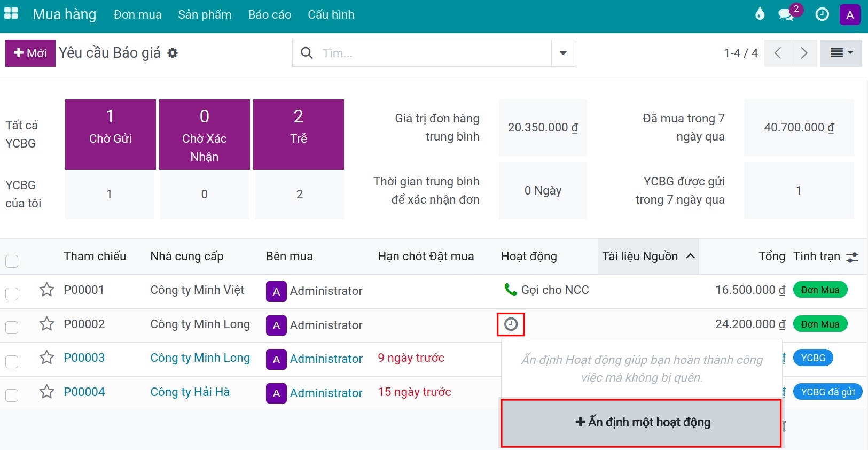Expand the search options dropdown arrow
This screenshot has height=450, width=868.
coord(563,53)
